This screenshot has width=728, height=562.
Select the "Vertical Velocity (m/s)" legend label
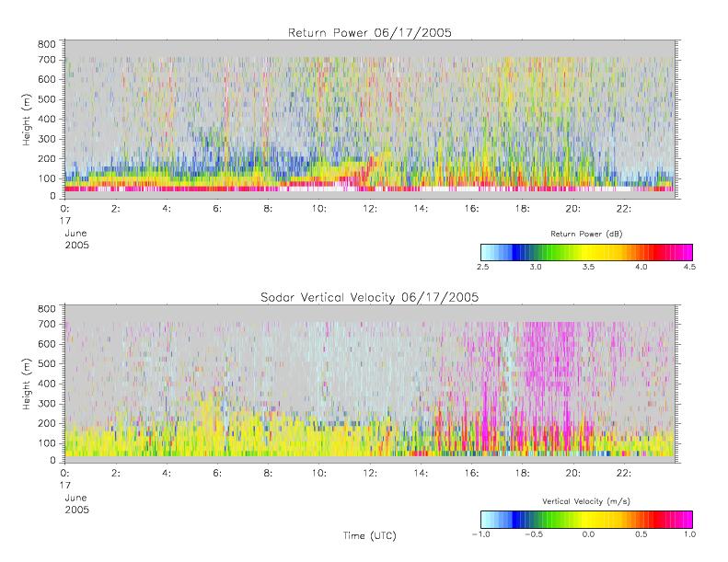pyautogui.click(x=586, y=501)
